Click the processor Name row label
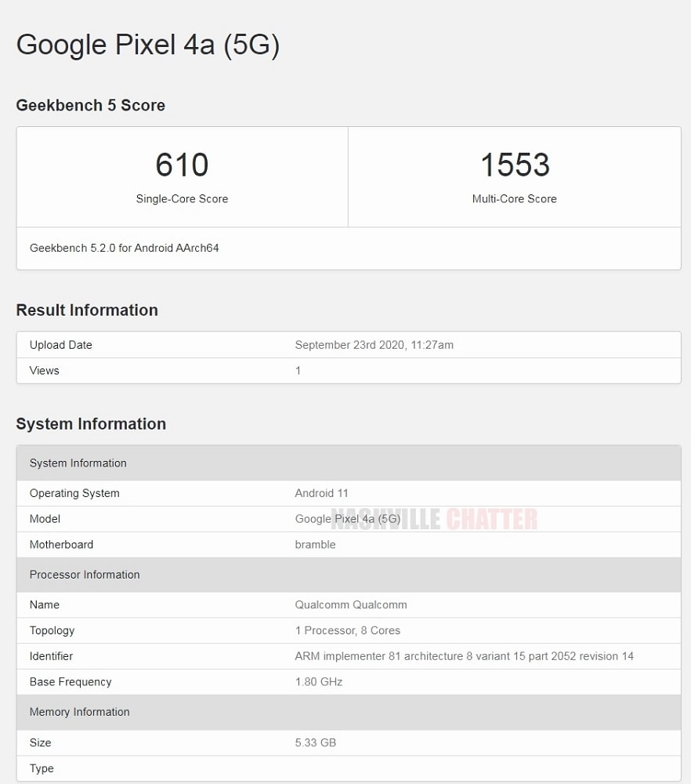Viewport: 691px width, 784px height. click(45, 605)
